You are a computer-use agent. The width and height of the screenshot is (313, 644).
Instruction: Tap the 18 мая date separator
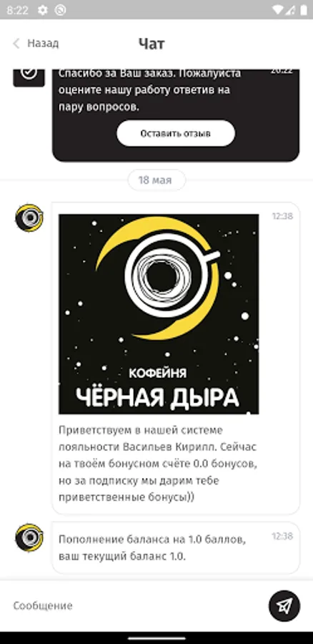tap(156, 180)
